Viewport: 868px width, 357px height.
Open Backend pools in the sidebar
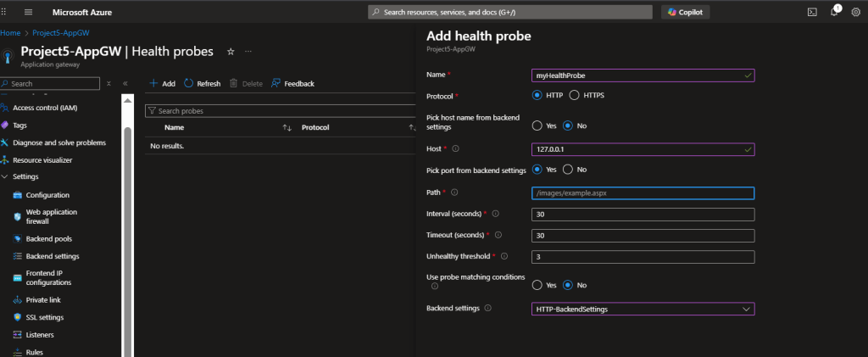click(x=48, y=239)
